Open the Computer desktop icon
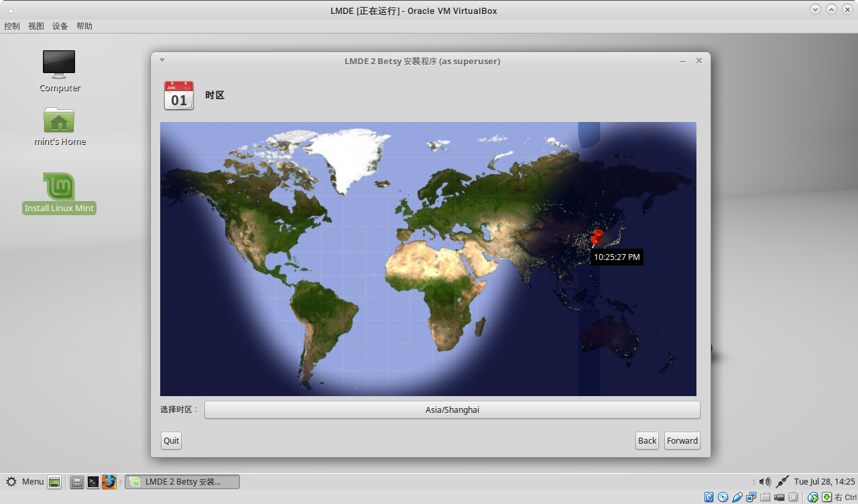Viewport: 858px width, 504px height. (59, 65)
